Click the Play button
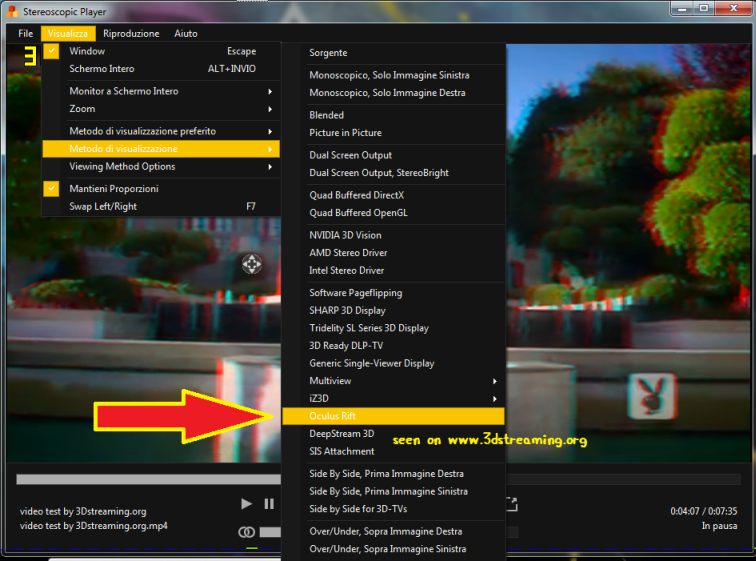The image size is (756, 561). (x=246, y=504)
